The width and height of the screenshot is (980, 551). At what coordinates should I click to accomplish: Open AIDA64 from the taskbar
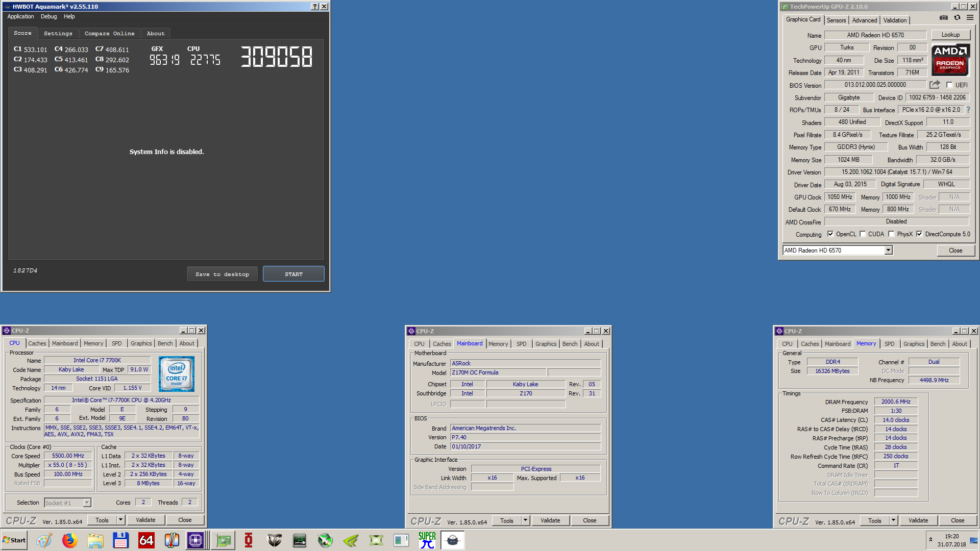point(146,540)
